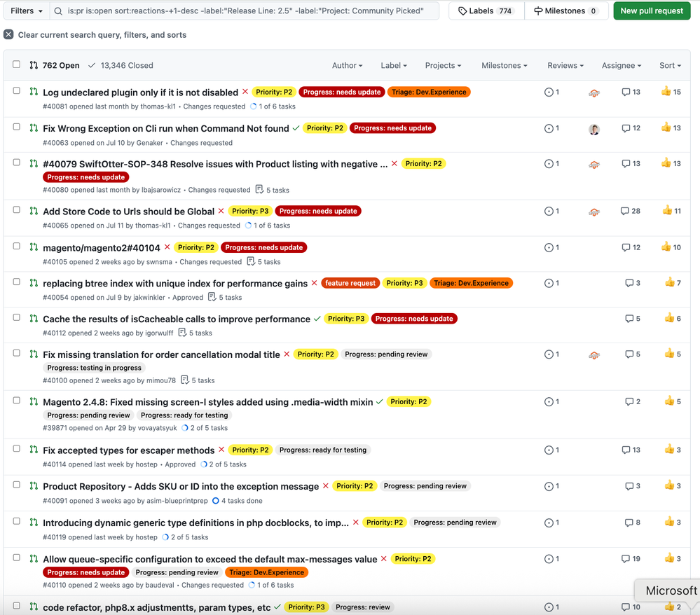Click Magento avatar on Fix missing translation PR
The image size is (700, 615).
click(593, 355)
